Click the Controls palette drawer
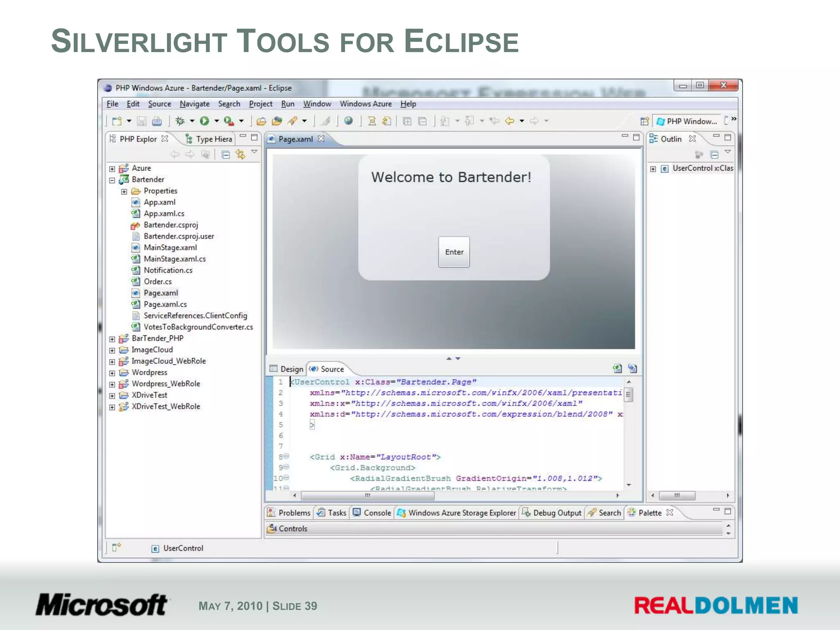 (494, 529)
